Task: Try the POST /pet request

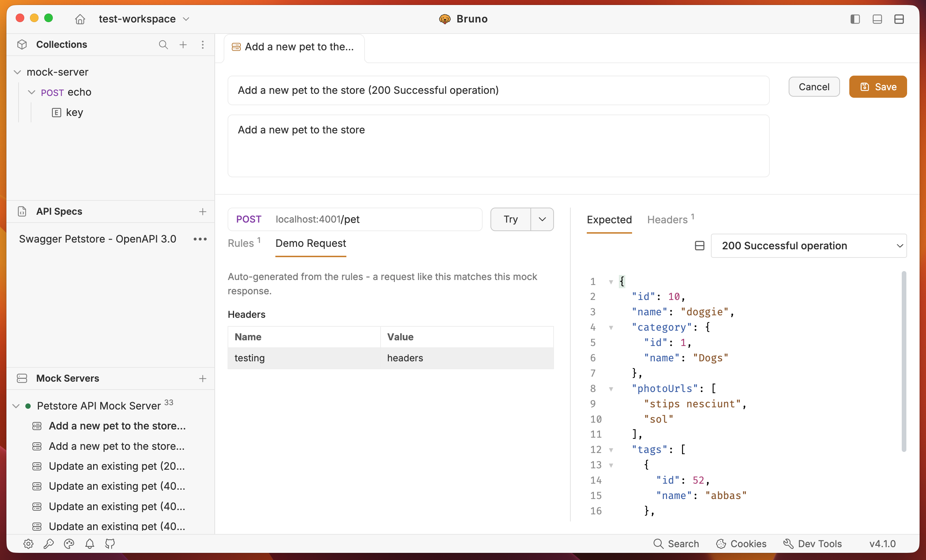Action: click(x=511, y=219)
